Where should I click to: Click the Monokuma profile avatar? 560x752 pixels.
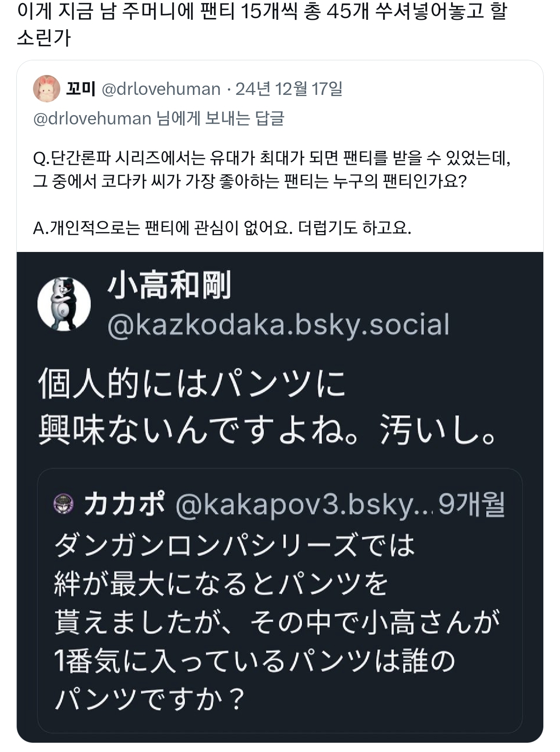pyautogui.click(x=64, y=304)
